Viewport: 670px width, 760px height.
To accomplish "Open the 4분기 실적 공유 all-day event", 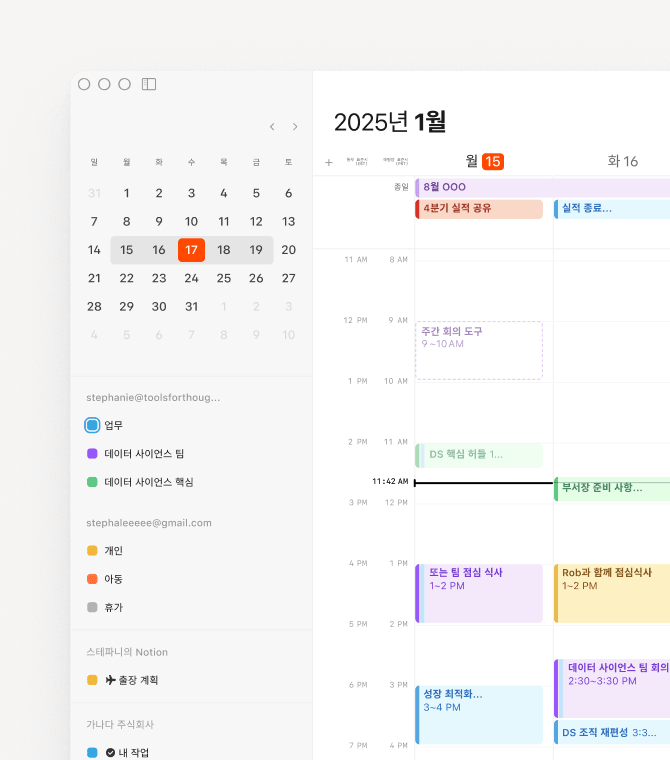I will [x=479, y=209].
